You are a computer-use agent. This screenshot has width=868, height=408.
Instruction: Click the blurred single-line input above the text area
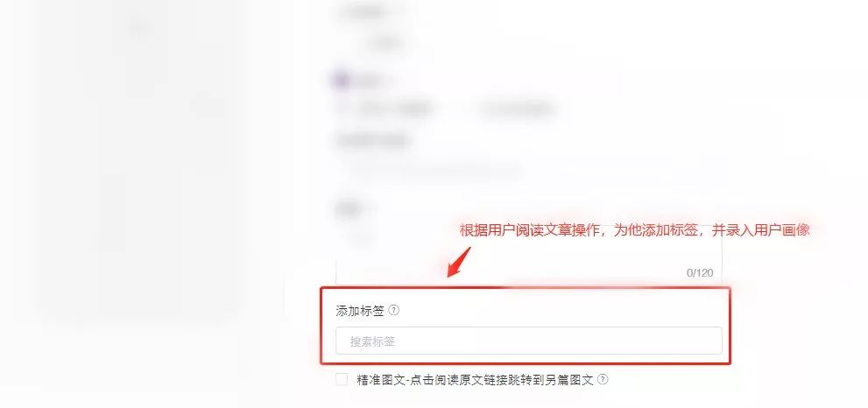coord(432,169)
